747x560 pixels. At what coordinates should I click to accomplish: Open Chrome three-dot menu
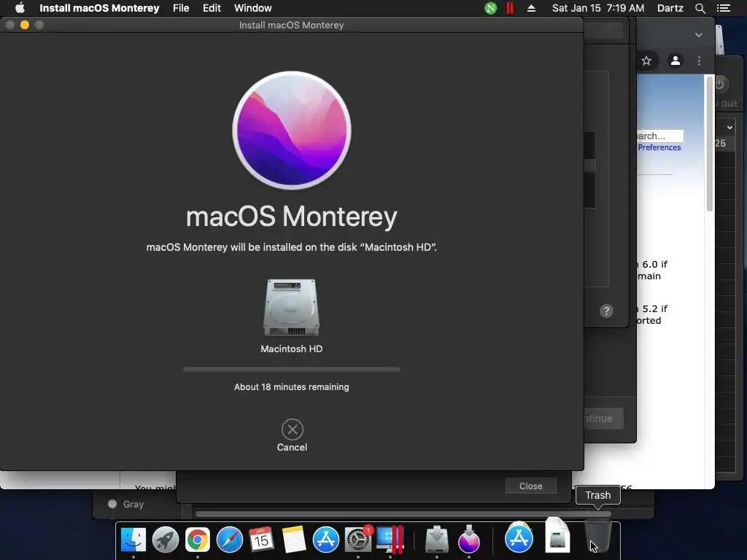(699, 61)
